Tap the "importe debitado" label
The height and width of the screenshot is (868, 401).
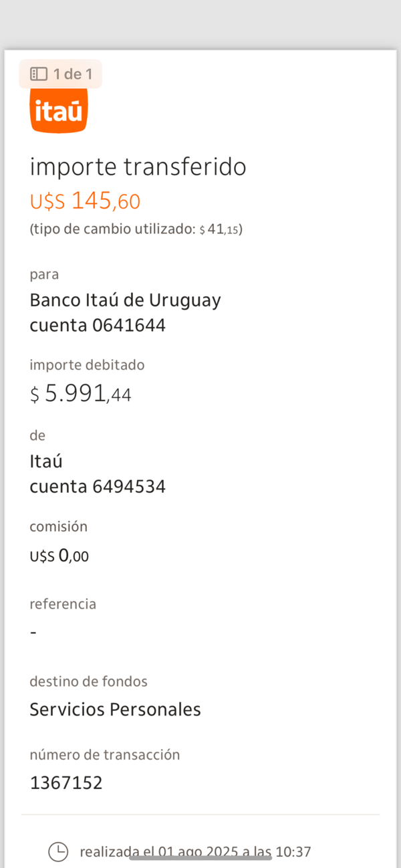pos(87,365)
